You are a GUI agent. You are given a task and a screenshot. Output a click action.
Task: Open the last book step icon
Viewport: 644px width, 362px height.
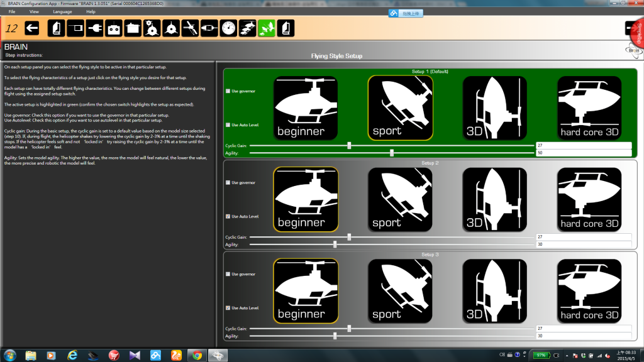point(286,28)
